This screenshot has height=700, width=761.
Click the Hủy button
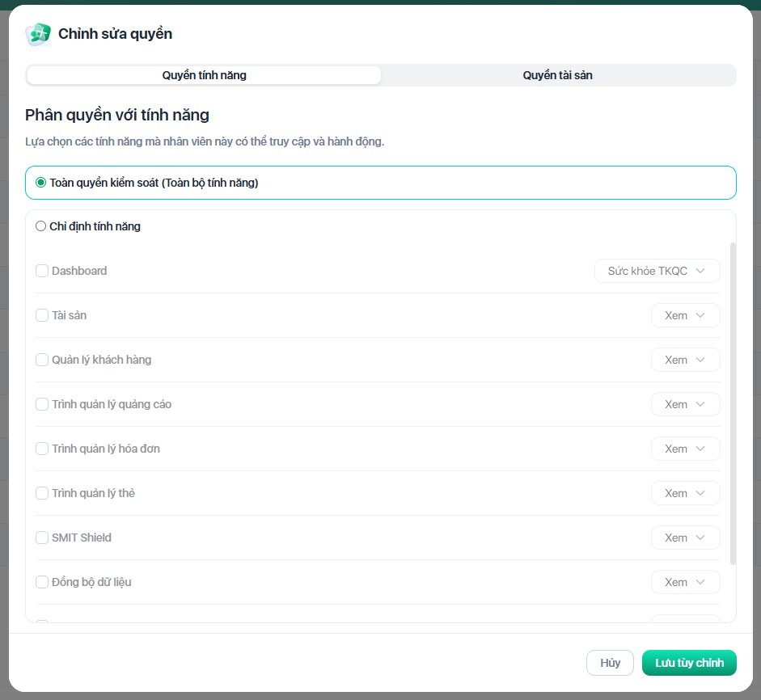(610, 663)
